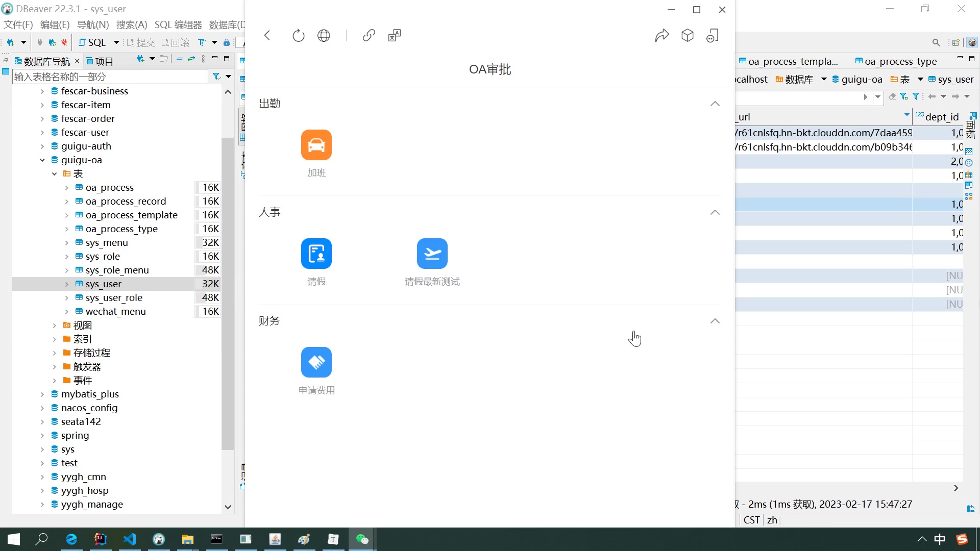Click the 提交 commit toolbar button
The width and height of the screenshot is (980, 551).
[x=141, y=42]
